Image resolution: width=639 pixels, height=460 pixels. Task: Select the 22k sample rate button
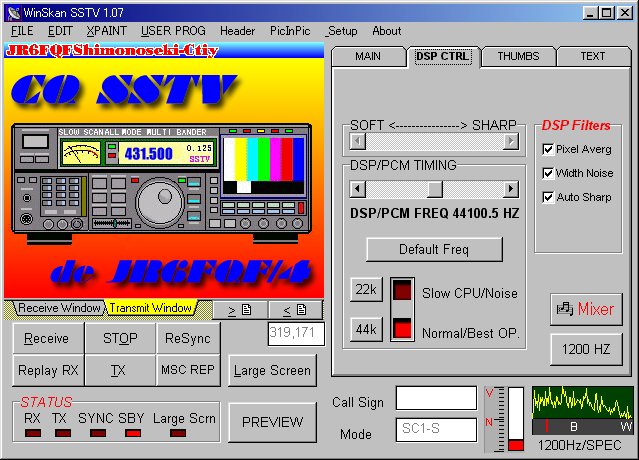click(x=366, y=290)
